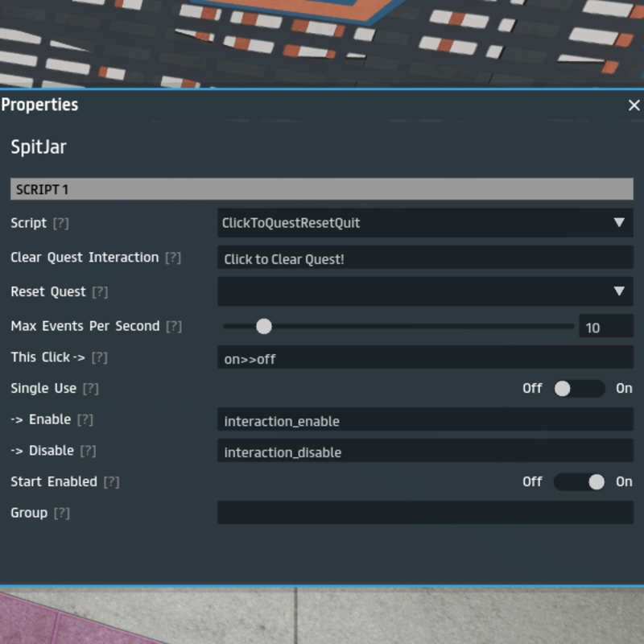Click the help icon beside Clear Quest Interaction
644x644 pixels.
coord(173,258)
